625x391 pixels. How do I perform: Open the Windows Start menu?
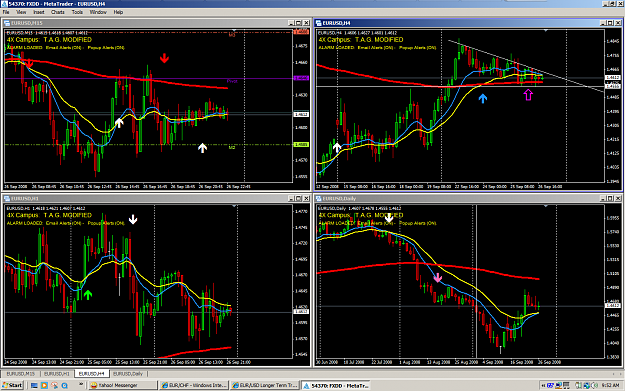coord(12,385)
